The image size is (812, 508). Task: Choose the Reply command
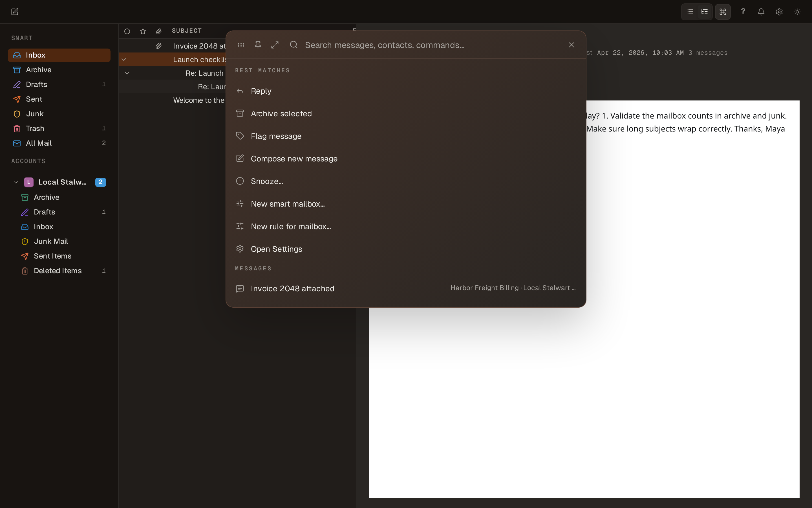coord(406,91)
